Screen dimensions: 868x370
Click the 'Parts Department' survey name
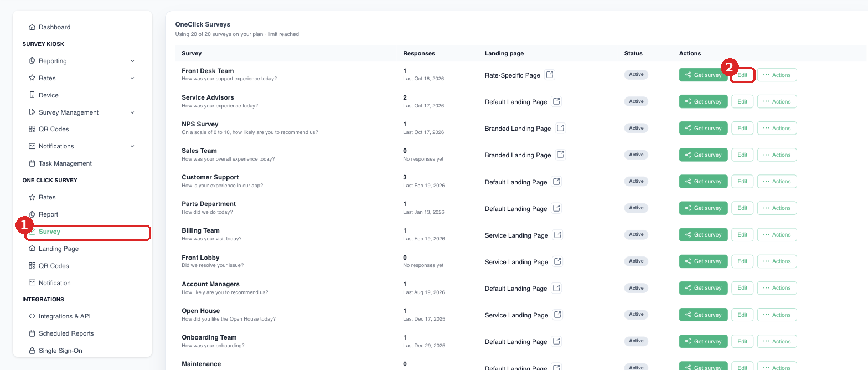tap(209, 204)
